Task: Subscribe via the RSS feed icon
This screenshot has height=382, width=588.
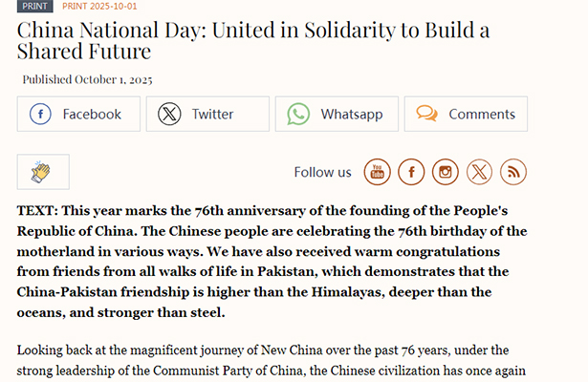Action: [x=514, y=172]
